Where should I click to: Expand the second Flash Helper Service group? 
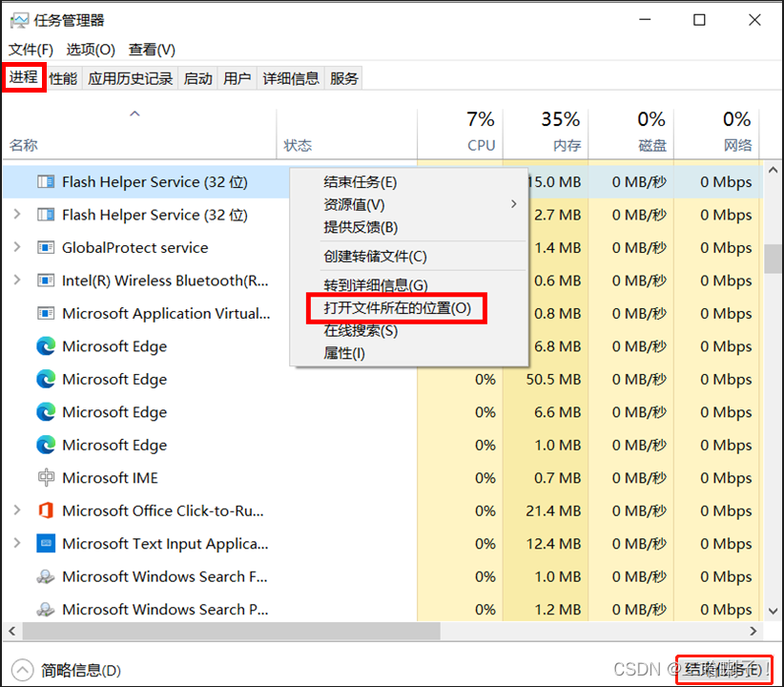[x=17, y=215]
